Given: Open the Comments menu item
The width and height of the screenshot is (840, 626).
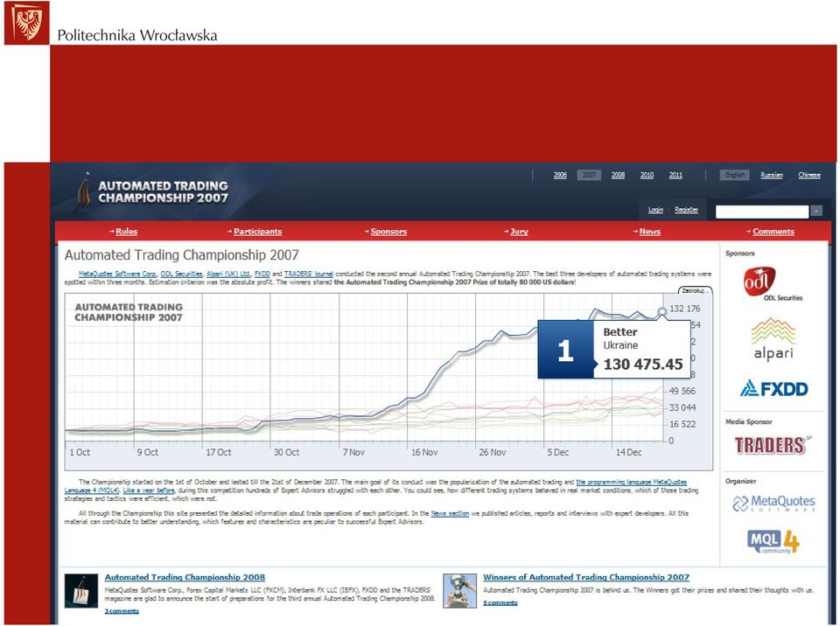Looking at the screenshot, I should pos(773,232).
